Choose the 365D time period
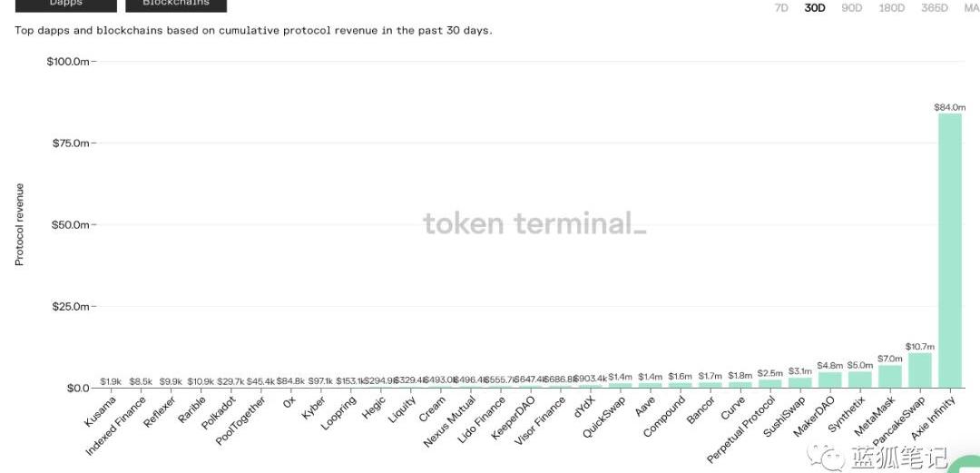The image size is (980, 473). 935,8
